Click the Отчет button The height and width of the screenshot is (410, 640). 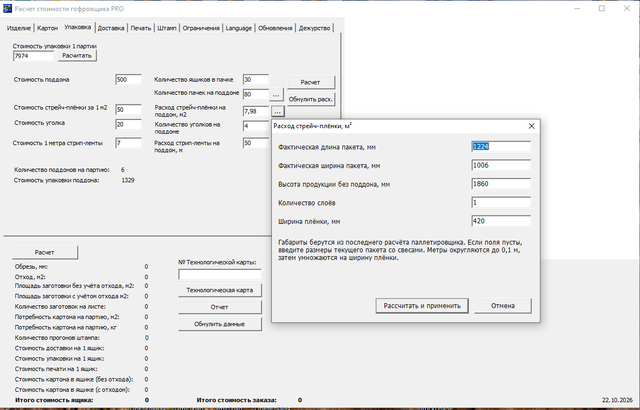(220, 307)
